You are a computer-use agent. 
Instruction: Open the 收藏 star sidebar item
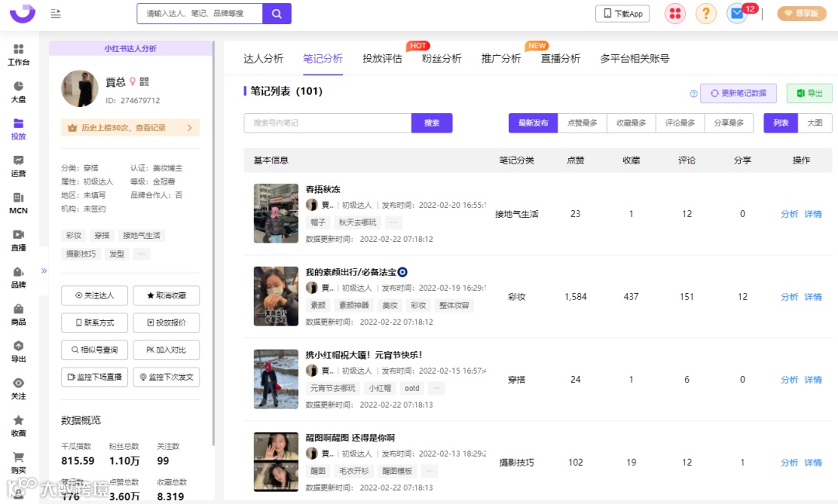click(x=18, y=426)
